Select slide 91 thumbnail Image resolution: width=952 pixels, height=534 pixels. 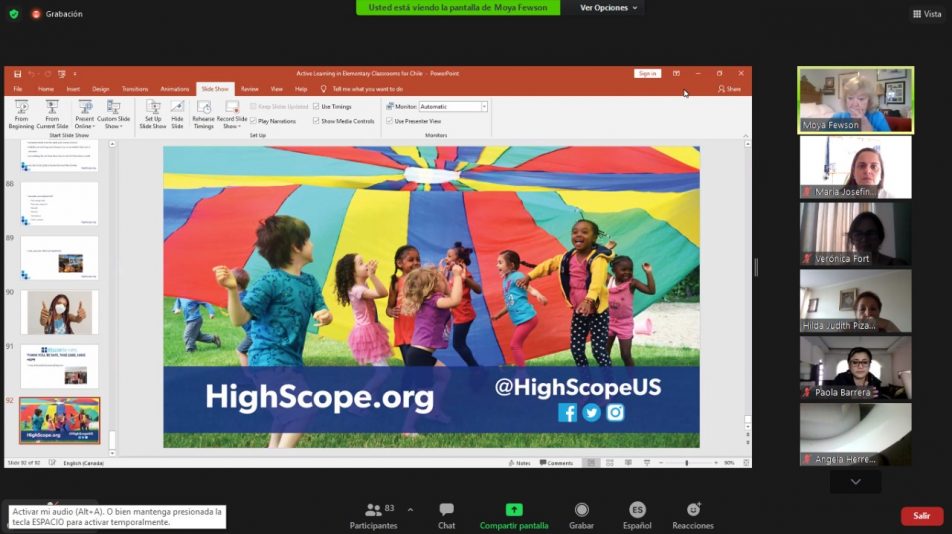(60, 367)
